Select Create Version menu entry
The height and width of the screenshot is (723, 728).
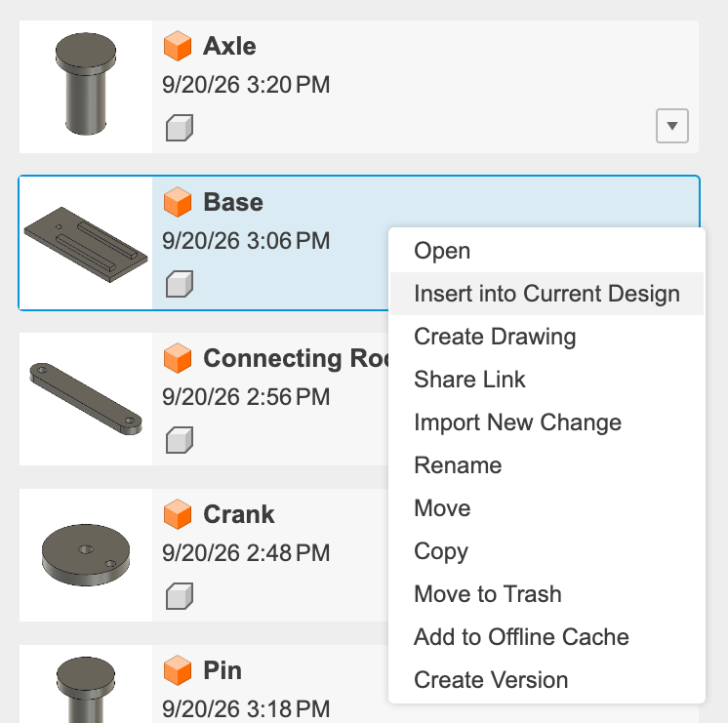coord(546,680)
